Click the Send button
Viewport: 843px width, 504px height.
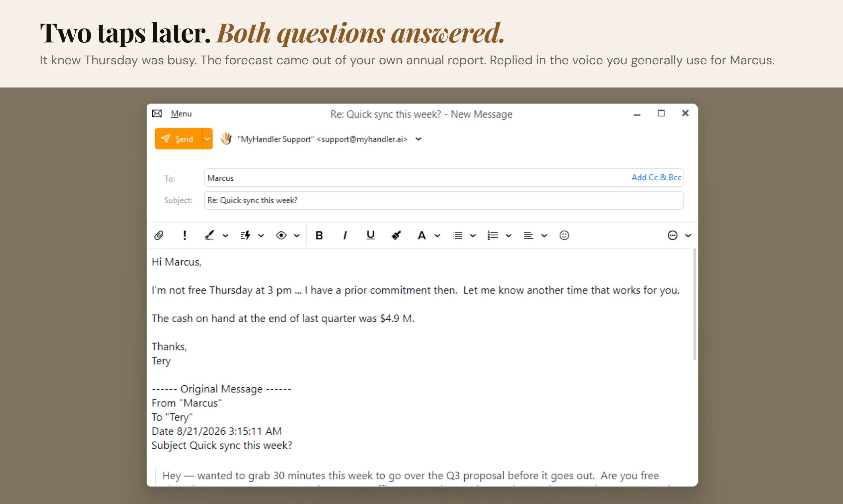(x=179, y=139)
